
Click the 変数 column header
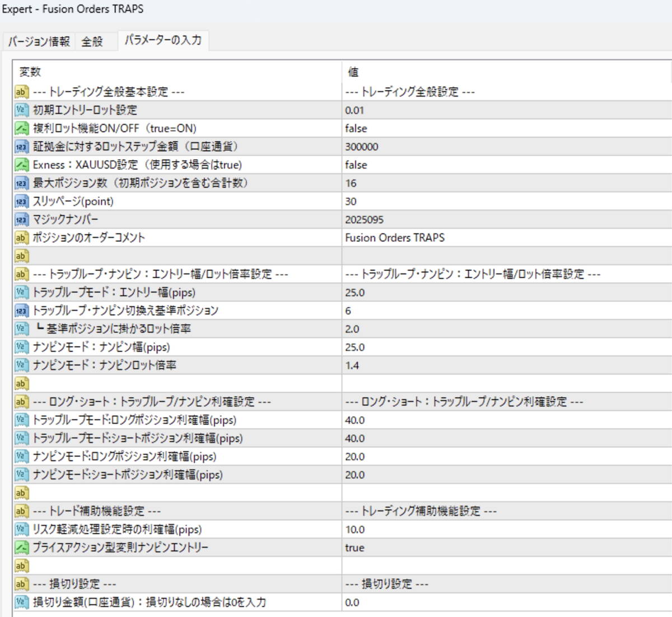(30, 72)
